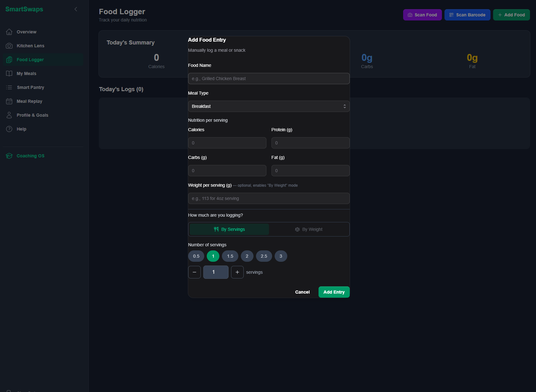536x392 pixels.
Task: Click the Meal Replay calendar icon
Action: click(9, 101)
